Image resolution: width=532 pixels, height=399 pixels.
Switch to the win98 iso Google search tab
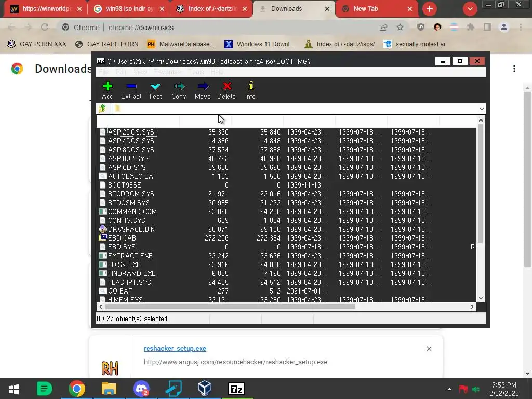click(x=128, y=9)
